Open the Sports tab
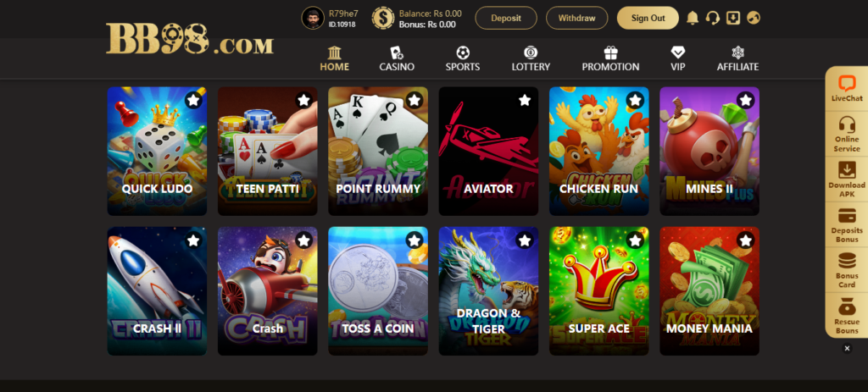 pos(463,58)
